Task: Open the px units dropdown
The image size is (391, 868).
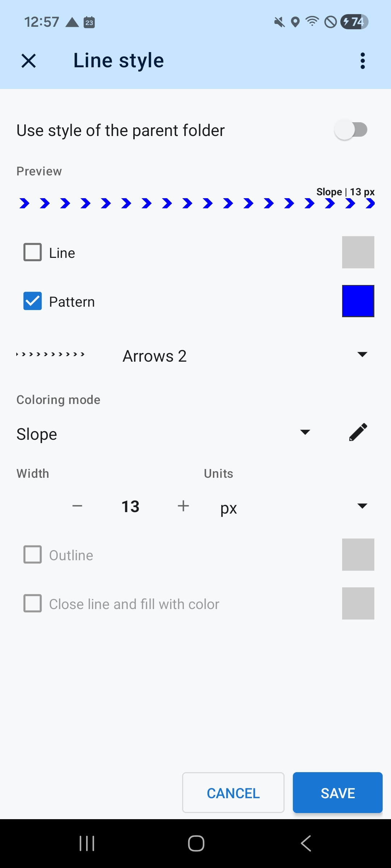Action: click(x=362, y=506)
